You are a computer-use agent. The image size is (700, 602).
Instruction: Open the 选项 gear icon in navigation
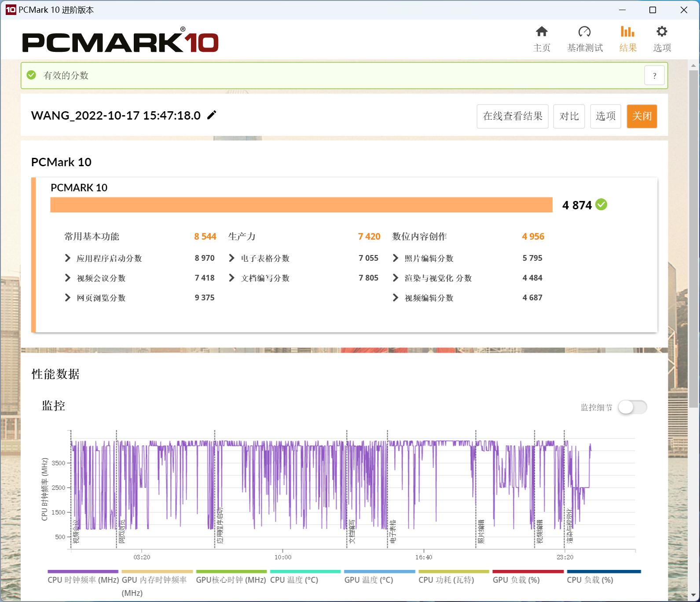tap(662, 32)
